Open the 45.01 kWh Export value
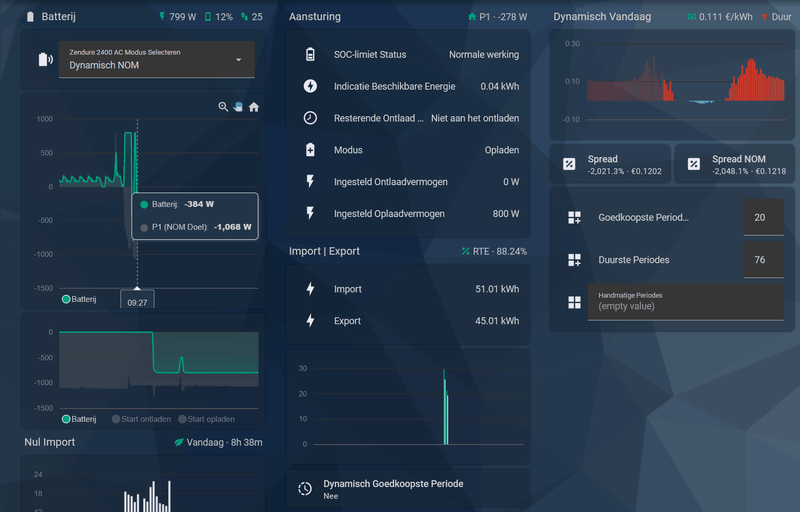The width and height of the screenshot is (800, 512). click(x=497, y=321)
